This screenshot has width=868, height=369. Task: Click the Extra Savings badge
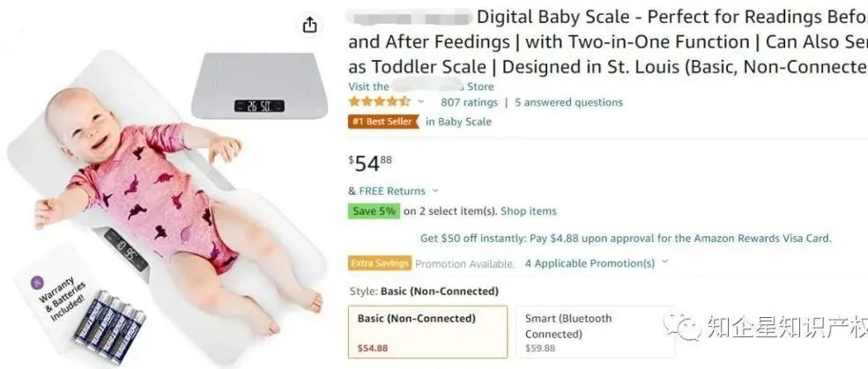point(380,262)
